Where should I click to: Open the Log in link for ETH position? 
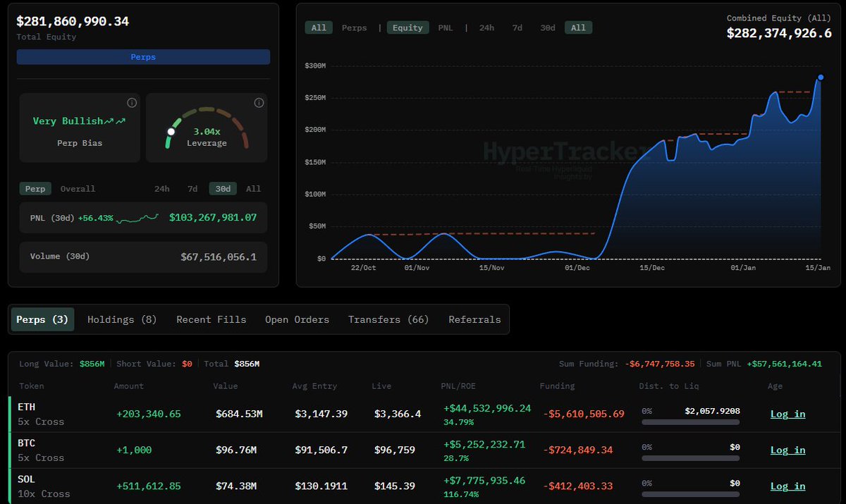[787, 414]
